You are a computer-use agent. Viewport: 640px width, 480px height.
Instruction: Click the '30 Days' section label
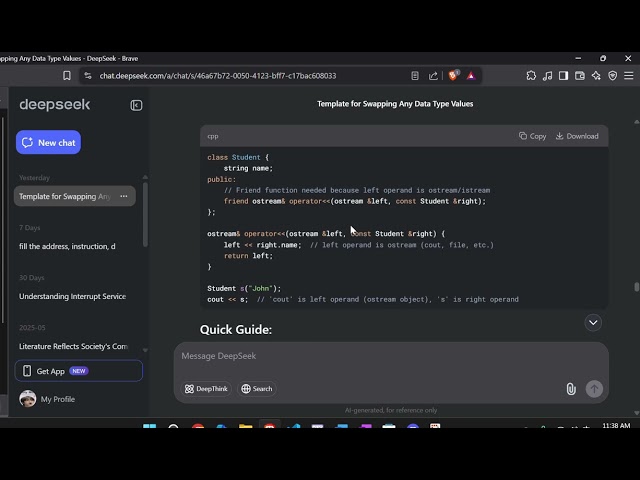pyautogui.click(x=31, y=278)
